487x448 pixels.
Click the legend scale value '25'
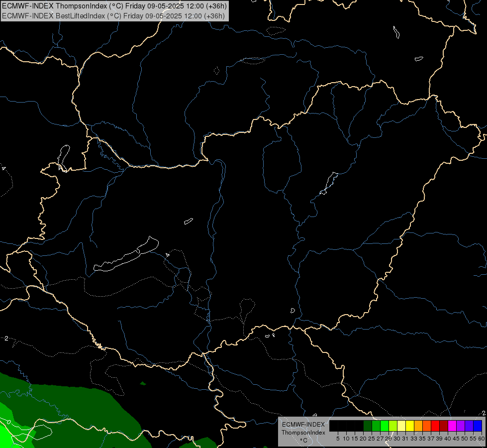(x=372, y=439)
